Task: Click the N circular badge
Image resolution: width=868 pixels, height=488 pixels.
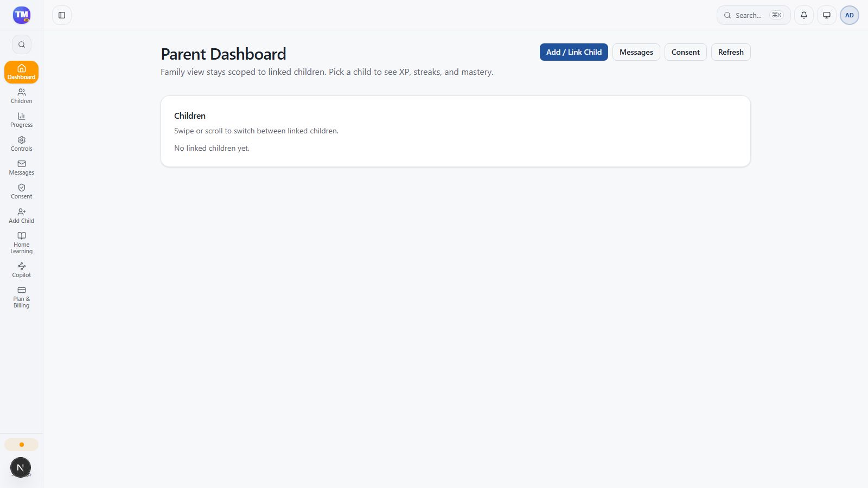Action: click(21, 467)
